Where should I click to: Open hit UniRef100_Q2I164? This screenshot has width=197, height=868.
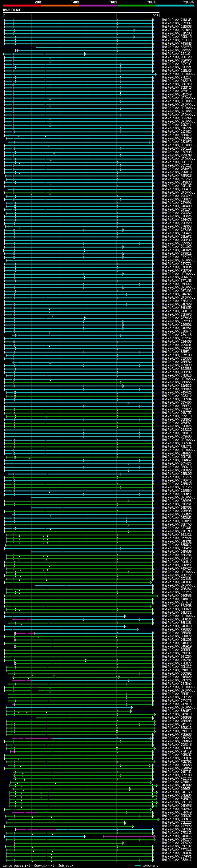(177, 54)
